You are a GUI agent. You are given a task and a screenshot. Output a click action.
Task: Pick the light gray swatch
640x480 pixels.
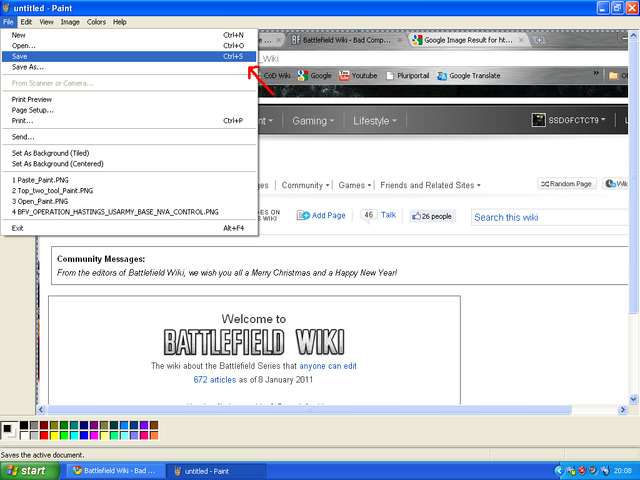(x=34, y=436)
